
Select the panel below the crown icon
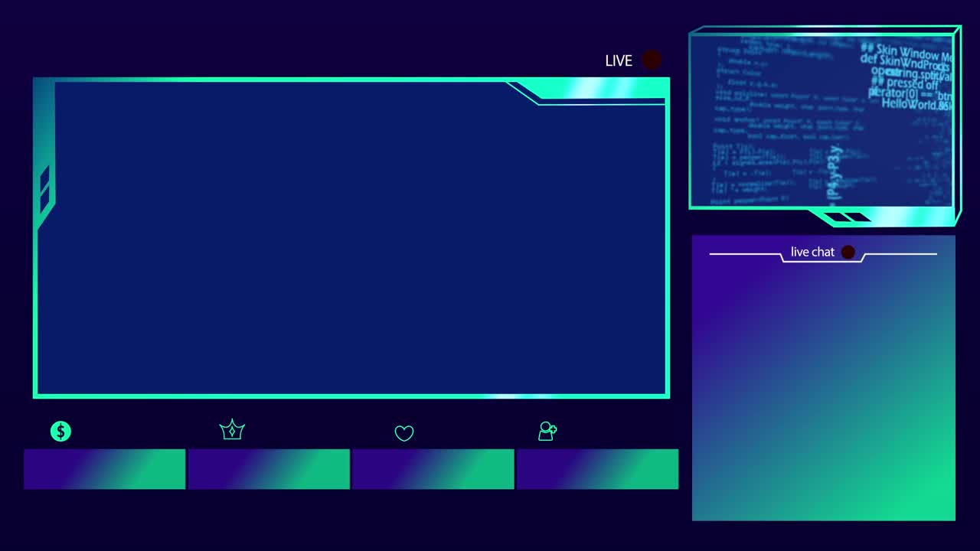[269, 469]
